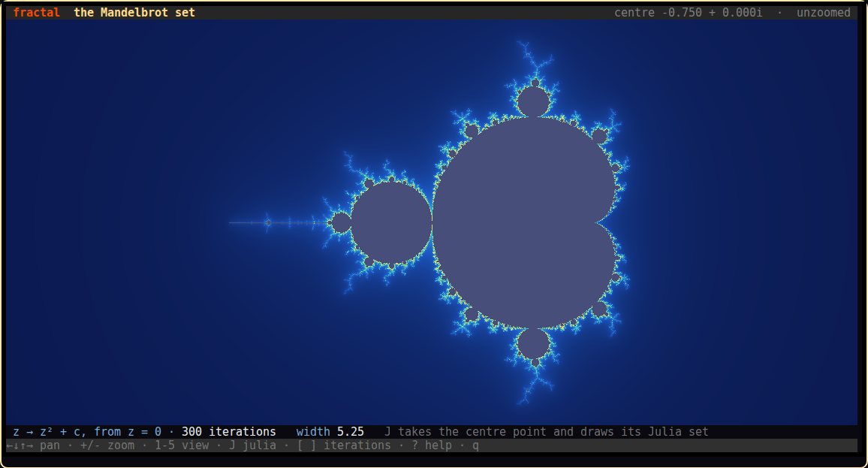
Task: Click the 'unzoomed' status label
Action: pos(823,12)
